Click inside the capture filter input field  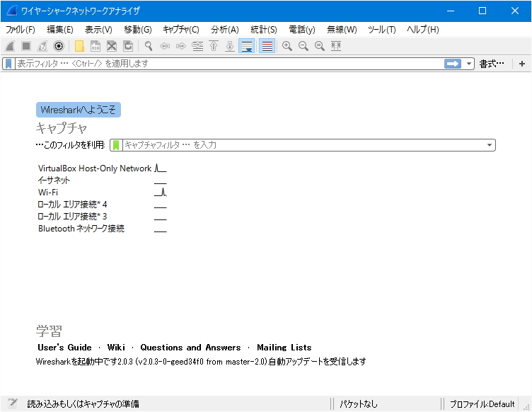[303, 145]
